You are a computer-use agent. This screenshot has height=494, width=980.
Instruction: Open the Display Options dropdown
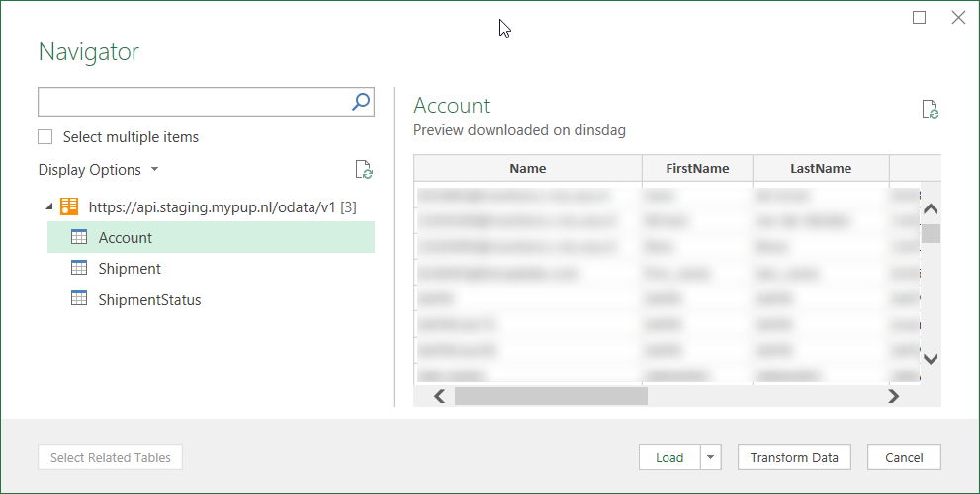(x=98, y=170)
